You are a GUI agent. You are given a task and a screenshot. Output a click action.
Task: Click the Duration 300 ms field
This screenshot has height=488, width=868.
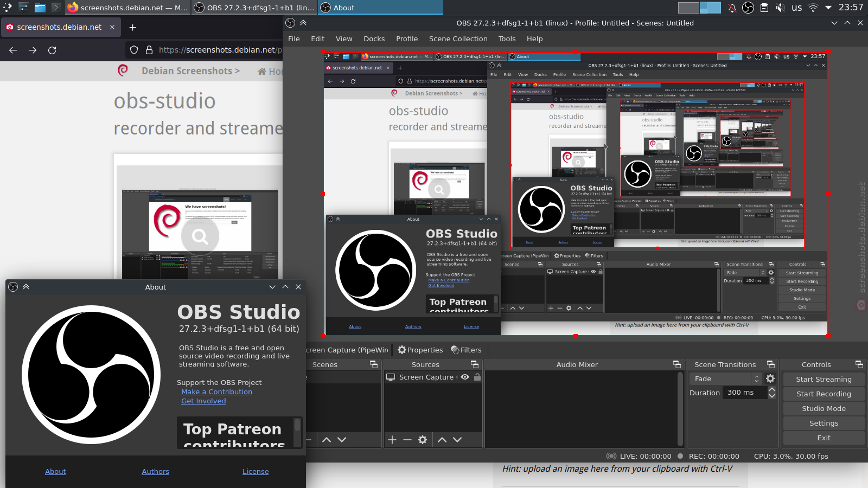coord(745,393)
